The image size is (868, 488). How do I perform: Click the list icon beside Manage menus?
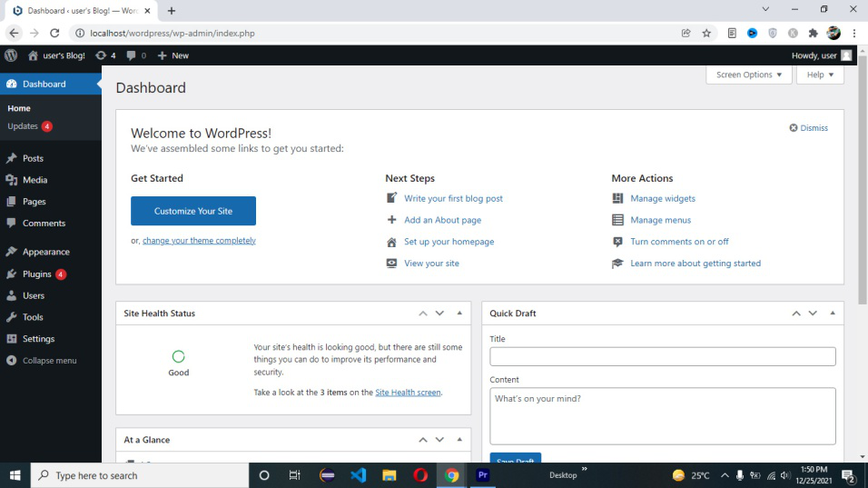point(617,220)
